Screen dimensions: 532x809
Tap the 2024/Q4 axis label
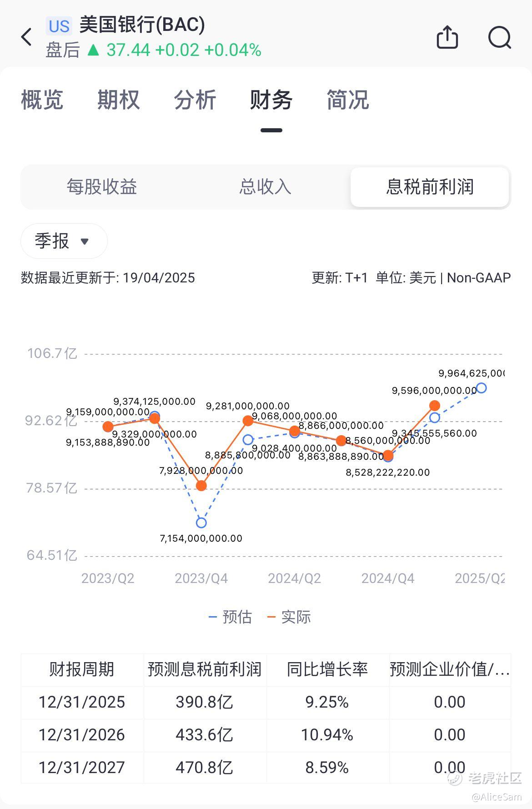coord(388,578)
